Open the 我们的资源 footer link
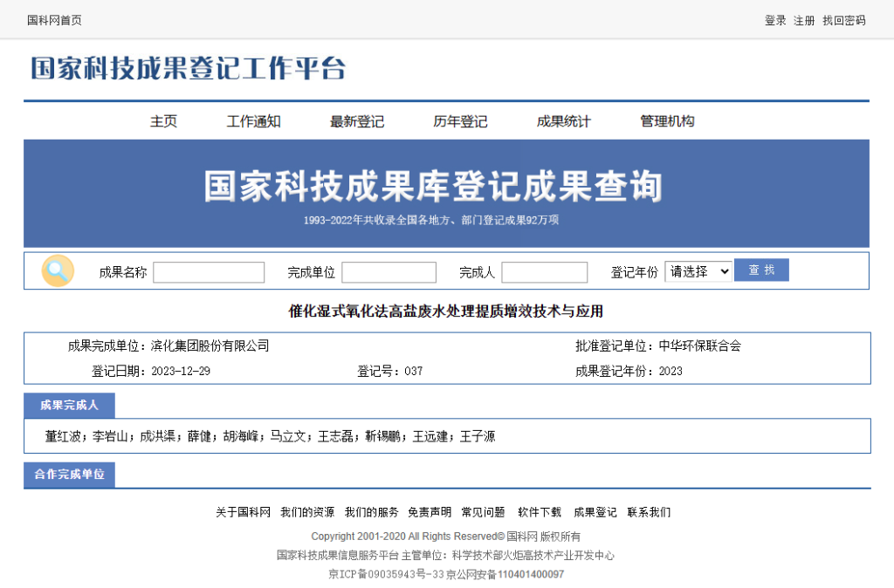The image size is (894, 588). pos(307,512)
